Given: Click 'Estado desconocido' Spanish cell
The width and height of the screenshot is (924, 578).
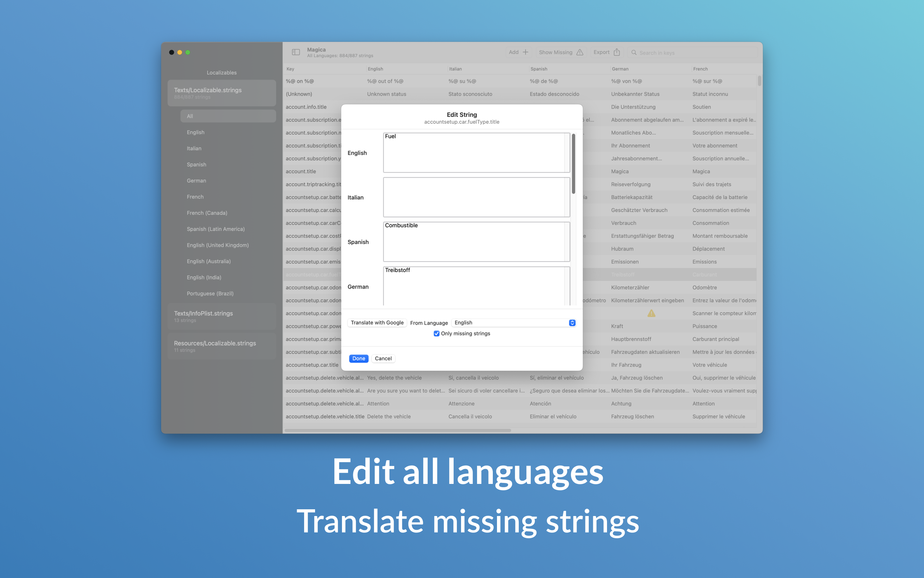Looking at the screenshot, I should coord(554,94).
